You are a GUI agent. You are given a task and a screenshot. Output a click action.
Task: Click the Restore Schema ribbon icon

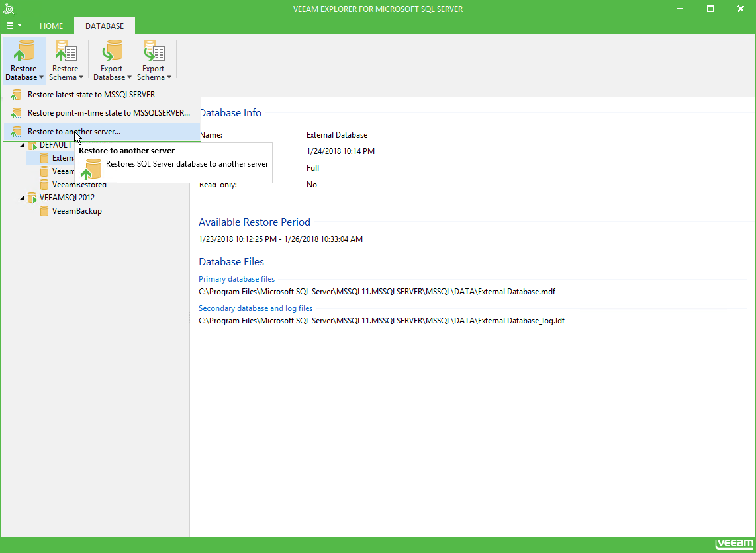(x=65, y=51)
